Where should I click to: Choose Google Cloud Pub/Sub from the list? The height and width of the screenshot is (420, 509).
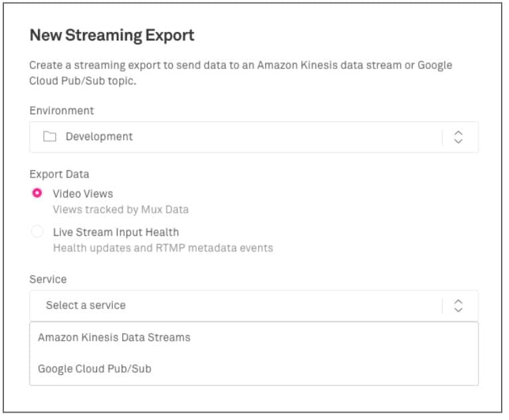click(94, 368)
